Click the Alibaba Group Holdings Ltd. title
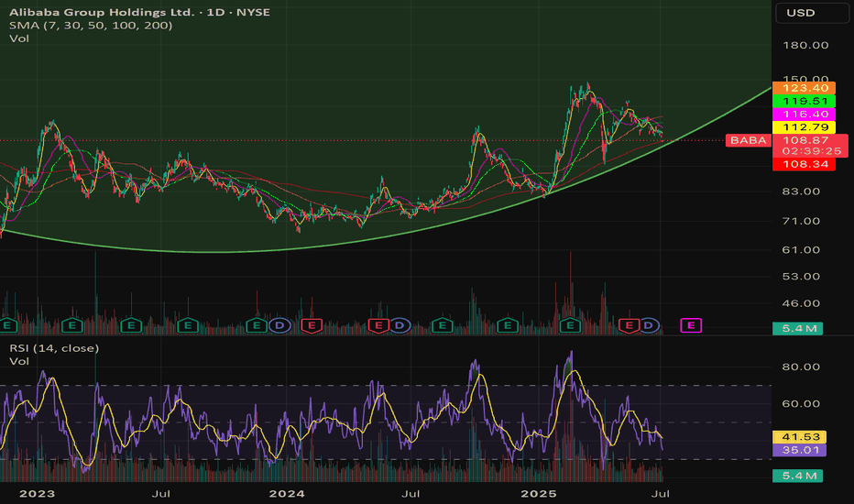This screenshot has height=504, width=854. [102, 12]
